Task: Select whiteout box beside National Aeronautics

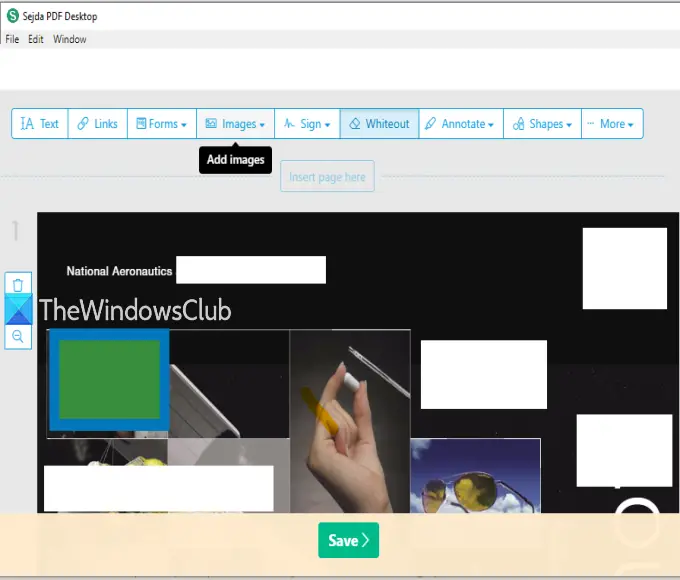Action: point(251,270)
